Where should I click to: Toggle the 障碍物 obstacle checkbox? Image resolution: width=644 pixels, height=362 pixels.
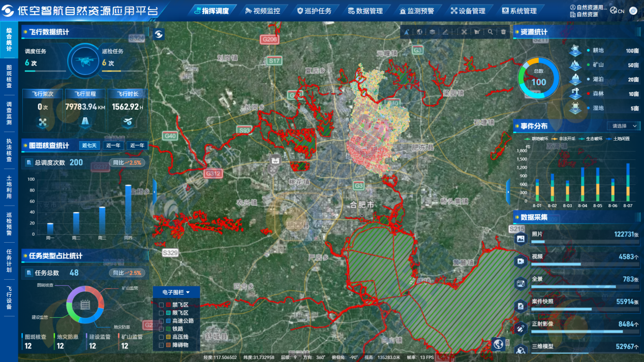pyautogui.click(x=162, y=345)
